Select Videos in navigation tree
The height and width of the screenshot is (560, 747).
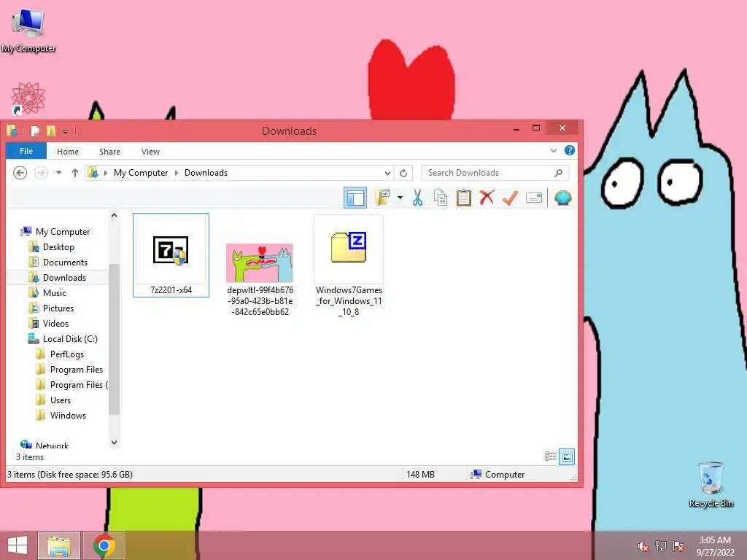click(55, 323)
